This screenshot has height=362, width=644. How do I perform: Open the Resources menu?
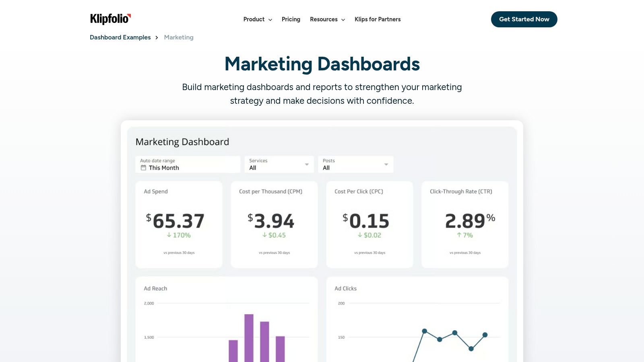[324, 19]
